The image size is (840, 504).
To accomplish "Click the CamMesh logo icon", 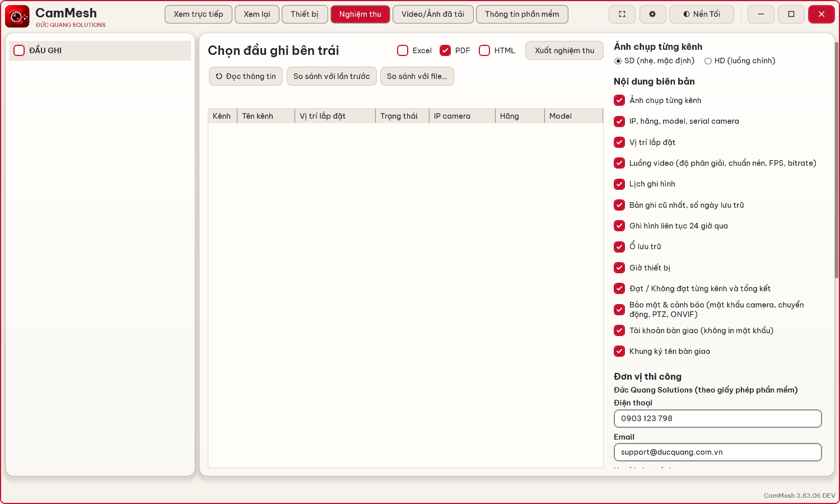I will (x=17, y=17).
